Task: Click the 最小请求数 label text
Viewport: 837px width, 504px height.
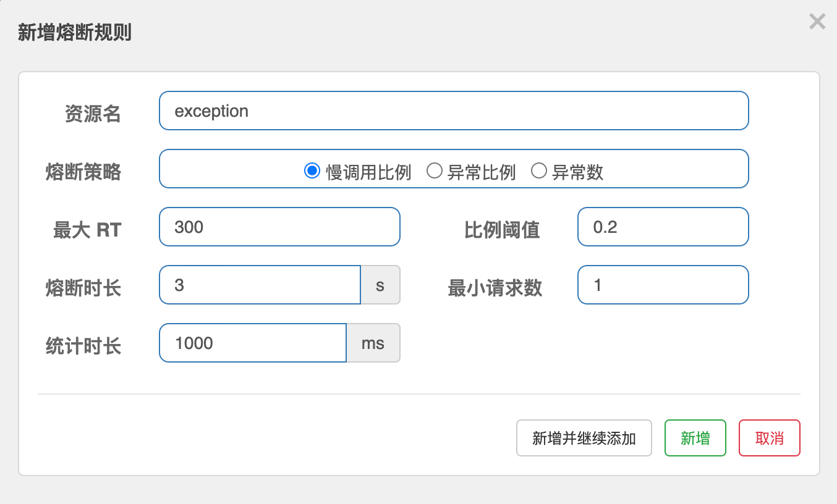Action: pyautogui.click(x=495, y=288)
